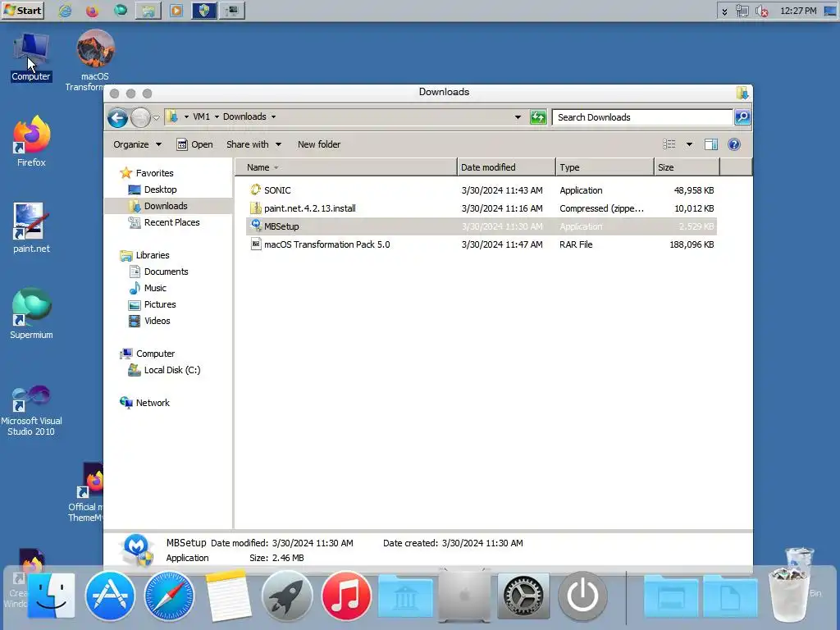The width and height of the screenshot is (840, 630).
Task: Expand Share with dropdown
Action: 253,144
